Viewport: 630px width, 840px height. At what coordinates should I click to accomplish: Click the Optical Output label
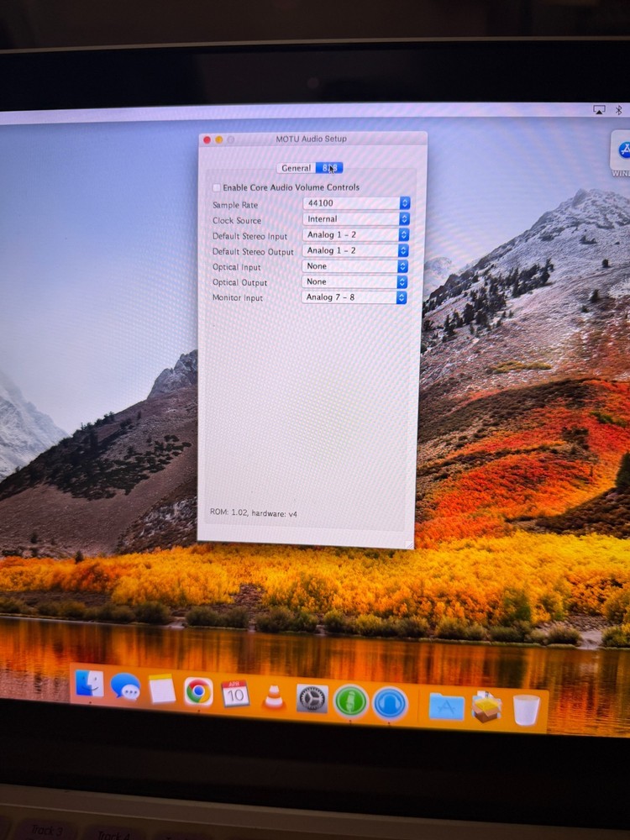click(239, 283)
